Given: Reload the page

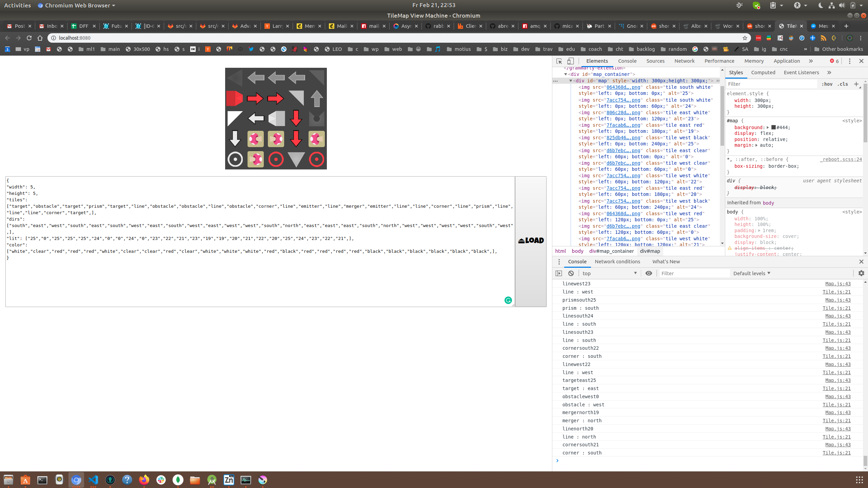Looking at the screenshot, I should pos(29,38).
